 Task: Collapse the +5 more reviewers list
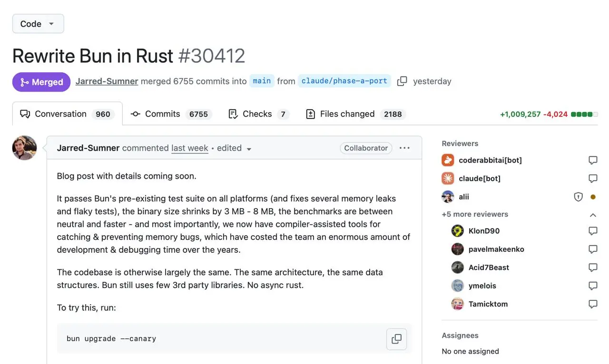(593, 215)
